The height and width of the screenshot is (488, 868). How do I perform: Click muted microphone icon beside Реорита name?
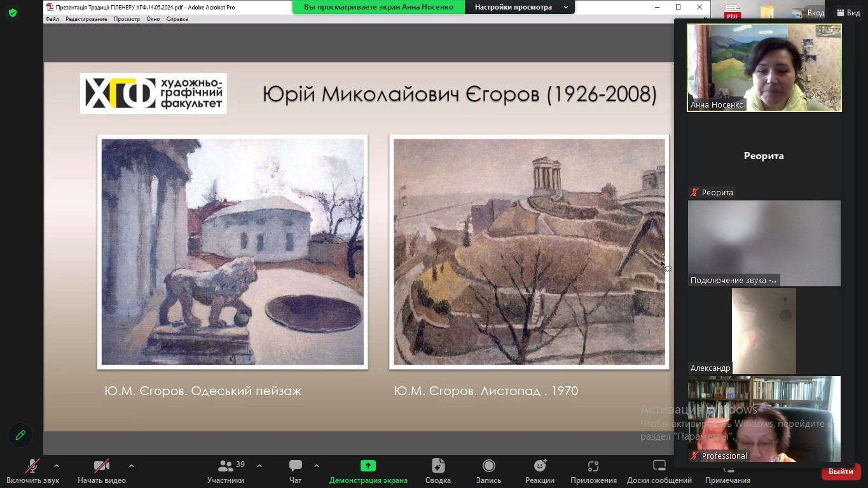pos(695,192)
